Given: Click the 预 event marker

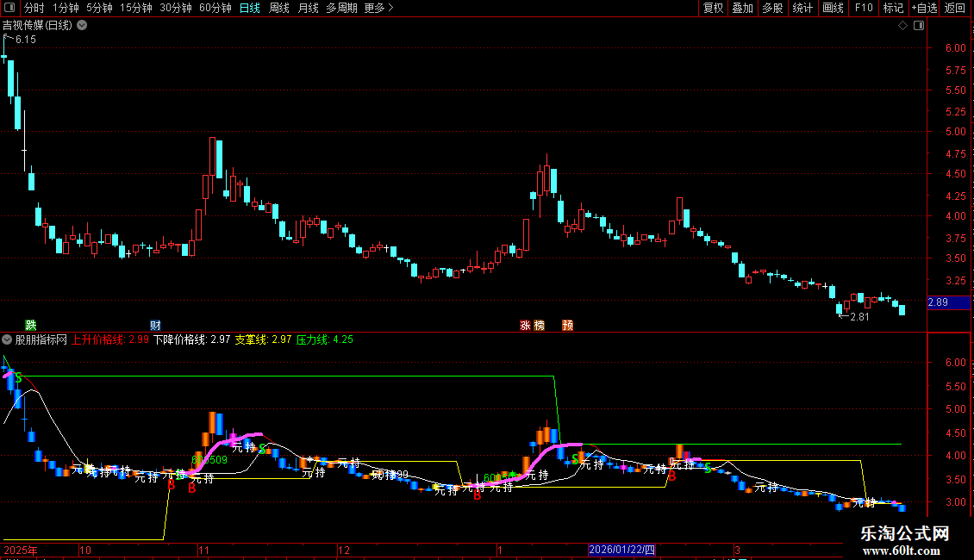Looking at the screenshot, I should [567, 326].
